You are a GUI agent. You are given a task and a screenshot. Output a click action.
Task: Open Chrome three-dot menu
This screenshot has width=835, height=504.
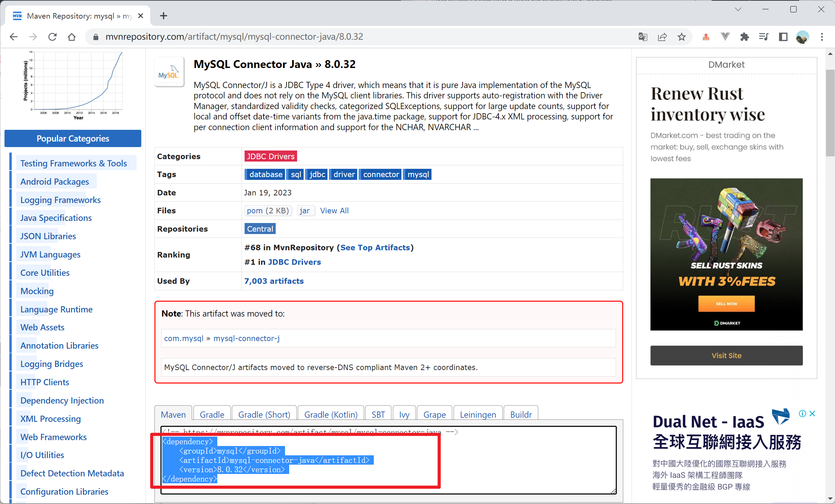[822, 37]
